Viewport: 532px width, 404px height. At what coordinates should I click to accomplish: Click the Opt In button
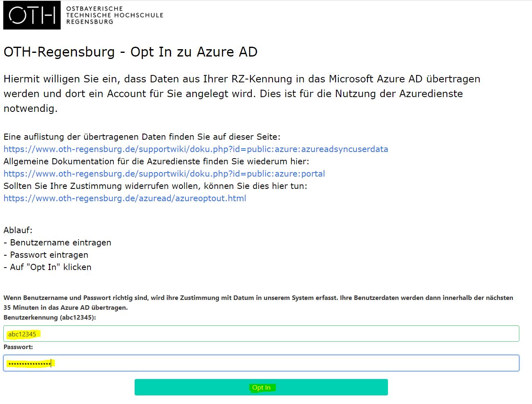(x=261, y=387)
